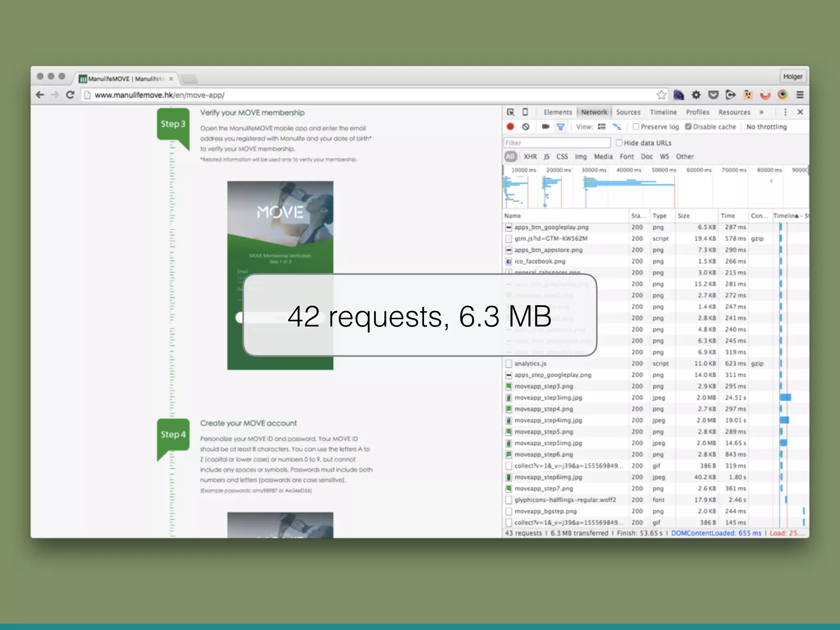Select the moveapp_step3img.jpg request
Viewport: 840px width, 630px height.
656,397
